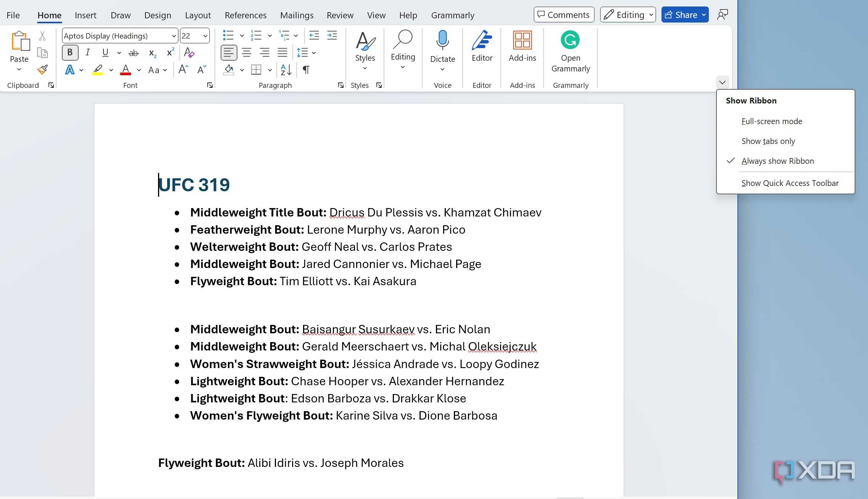
Task: Center align the text
Action: point(247,53)
